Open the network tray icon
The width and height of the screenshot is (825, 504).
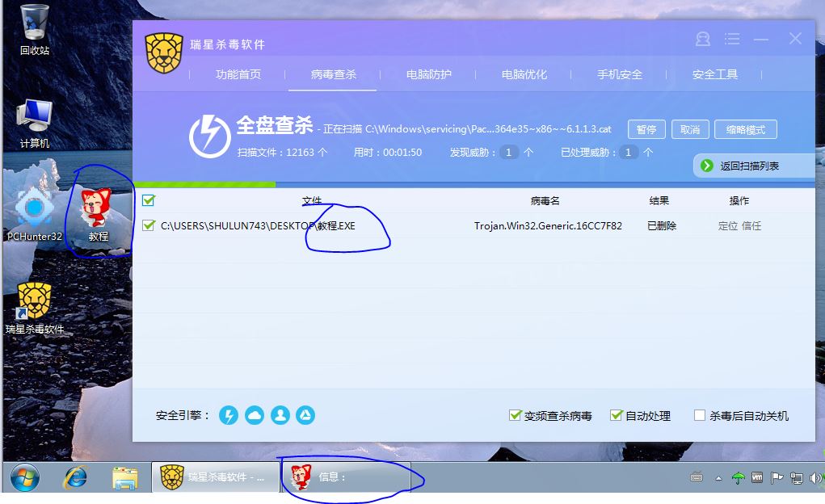797,478
